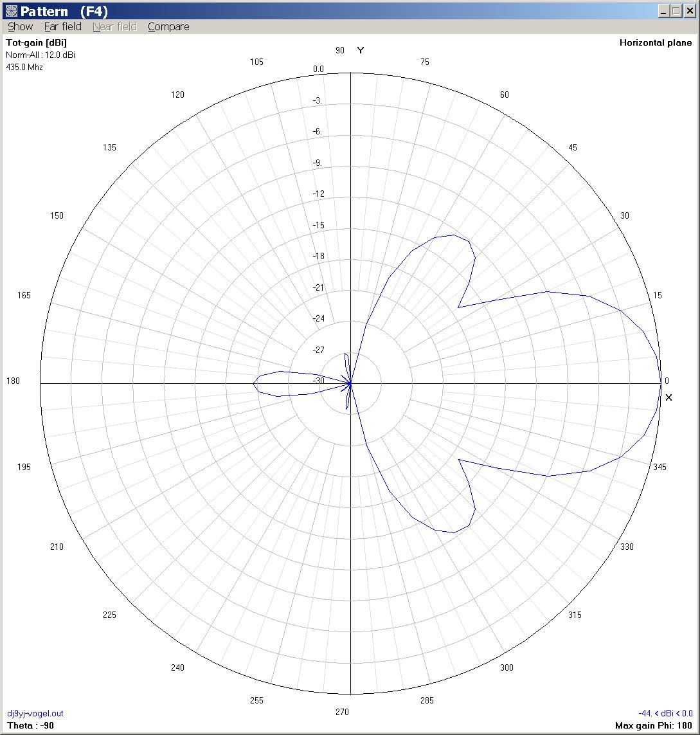Screen dimensions: 700x735
Task: Click the 135 degree angle label
Action: coord(109,147)
